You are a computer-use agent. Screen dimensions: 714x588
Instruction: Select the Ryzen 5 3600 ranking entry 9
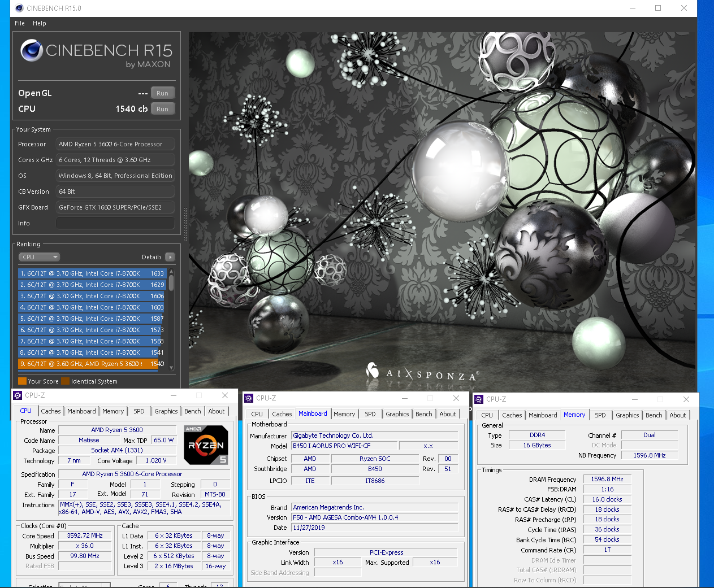(x=92, y=364)
